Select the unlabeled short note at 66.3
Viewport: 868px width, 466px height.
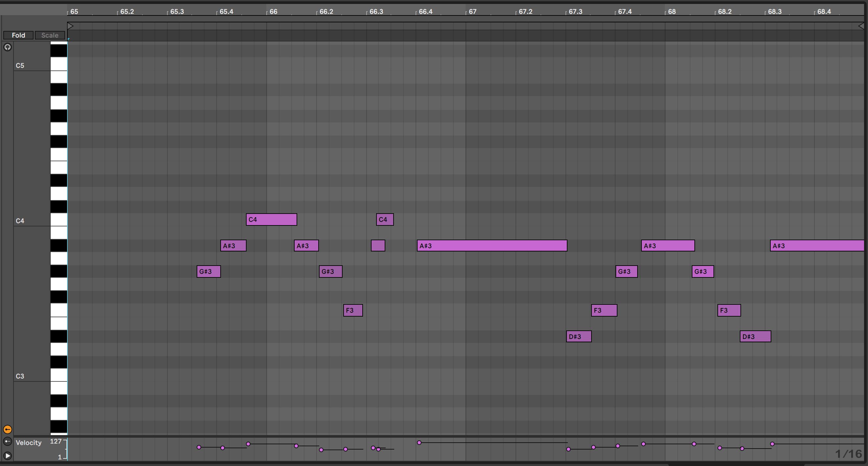(378, 246)
